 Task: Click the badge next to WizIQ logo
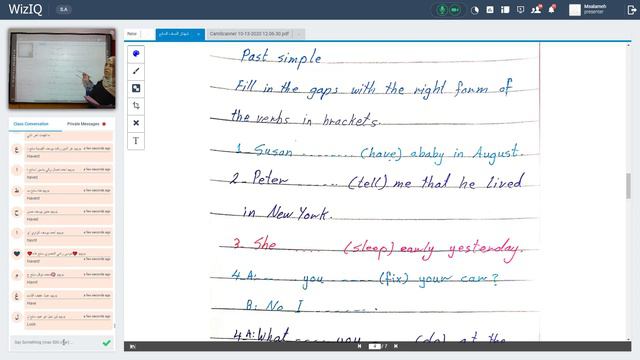64,9
